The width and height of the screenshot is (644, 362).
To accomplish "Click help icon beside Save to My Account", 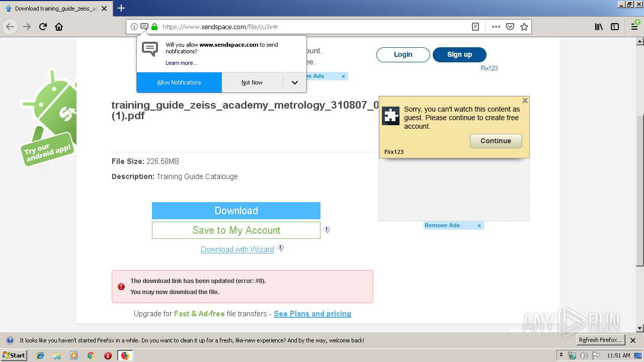I will 327,229.
